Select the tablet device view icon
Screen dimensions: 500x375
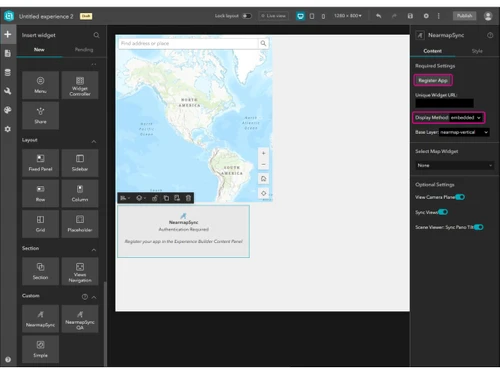pyautogui.click(x=312, y=16)
